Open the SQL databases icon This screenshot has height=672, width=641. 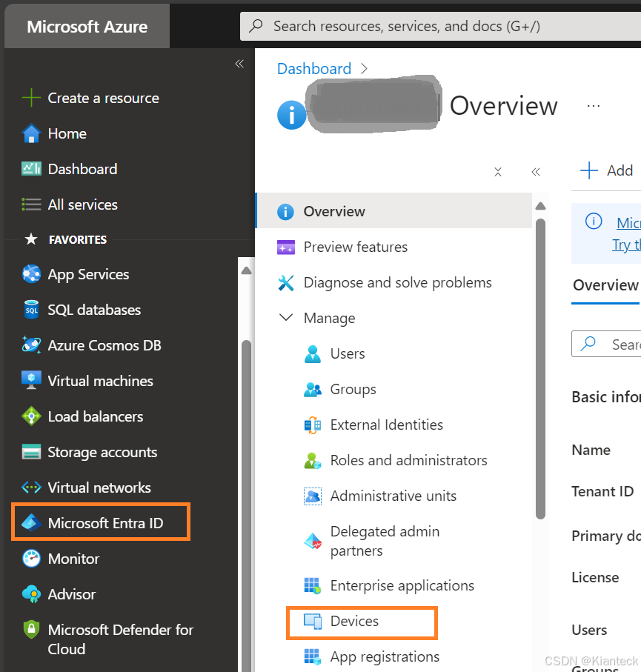click(x=31, y=310)
